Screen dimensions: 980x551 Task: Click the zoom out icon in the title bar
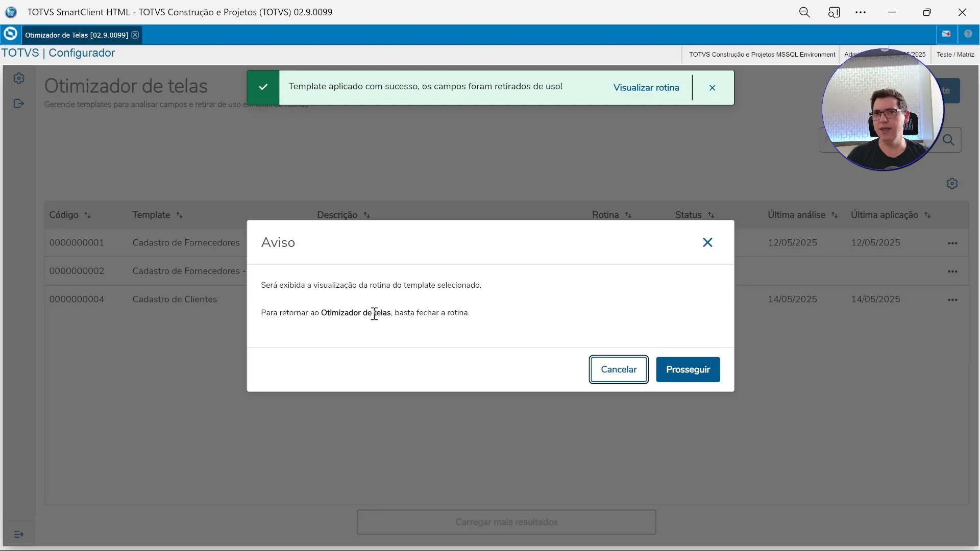click(805, 12)
